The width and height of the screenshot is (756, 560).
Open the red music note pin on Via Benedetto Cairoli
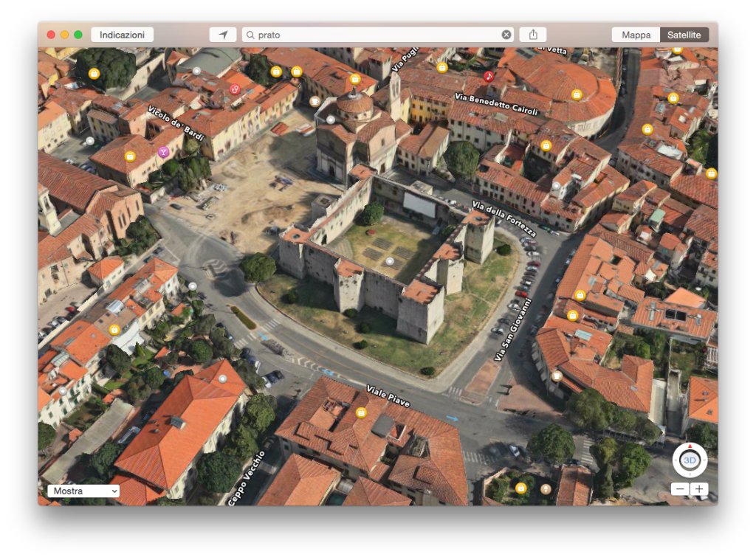[489, 77]
